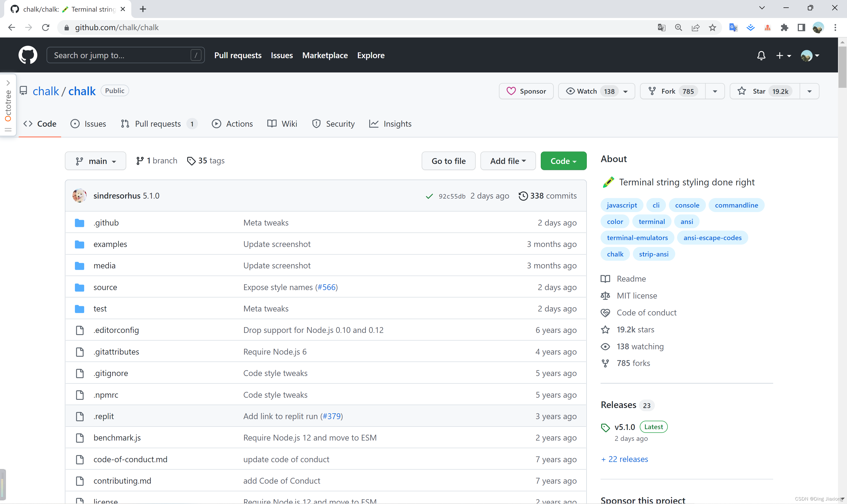Click the page vertical scrollbar
This screenshot has width=847, height=504.
(842, 68)
